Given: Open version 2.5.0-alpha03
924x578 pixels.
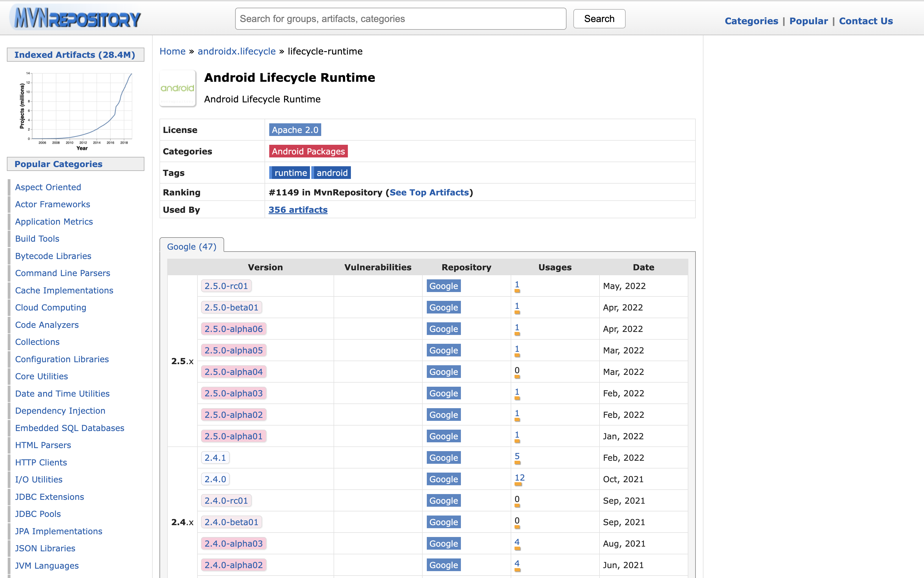Looking at the screenshot, I should (x=234, y=393).
